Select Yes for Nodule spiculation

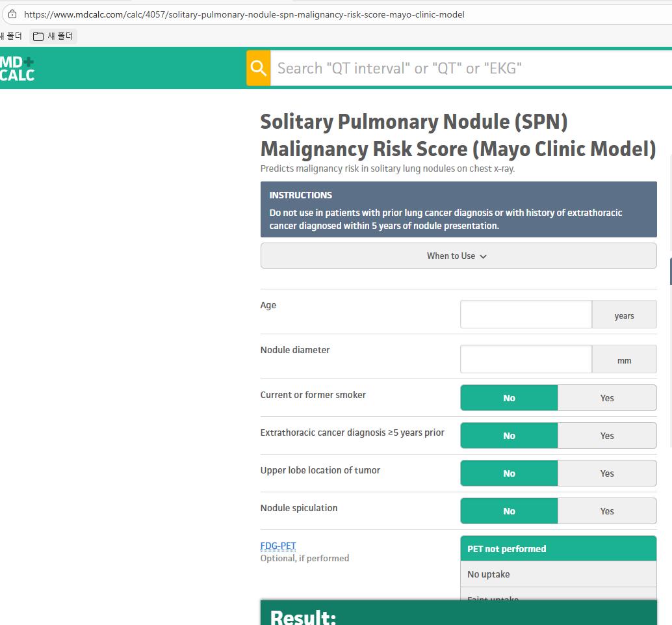(x=606, y=511)
